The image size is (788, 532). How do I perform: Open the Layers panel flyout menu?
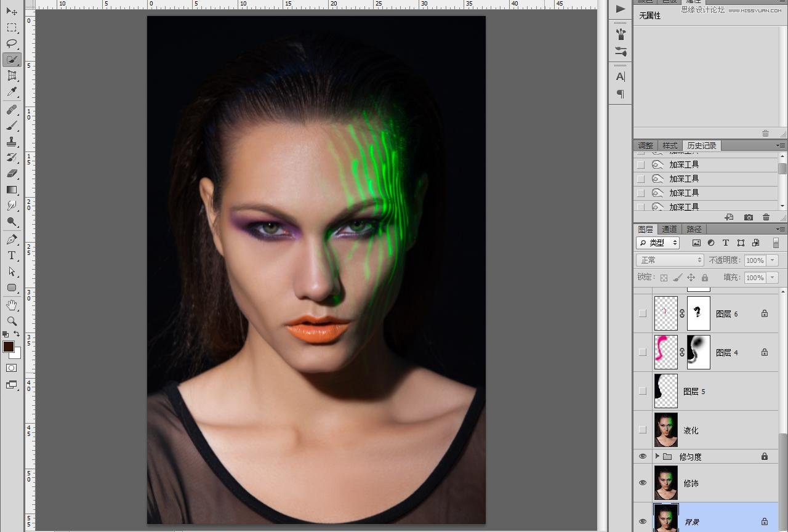[x=781, y=229]
